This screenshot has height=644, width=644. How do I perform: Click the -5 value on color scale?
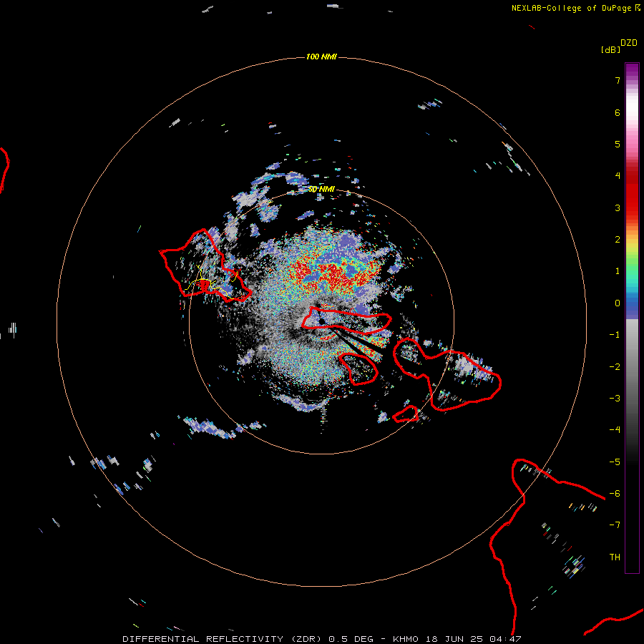coord(615,462)
